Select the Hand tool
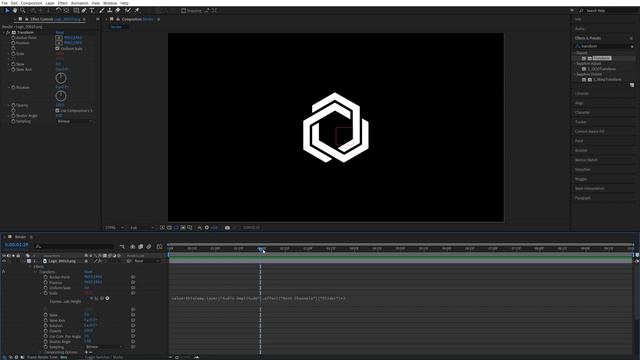The width and height of the screenshot is (640, 360). click(x=15, y=11)
